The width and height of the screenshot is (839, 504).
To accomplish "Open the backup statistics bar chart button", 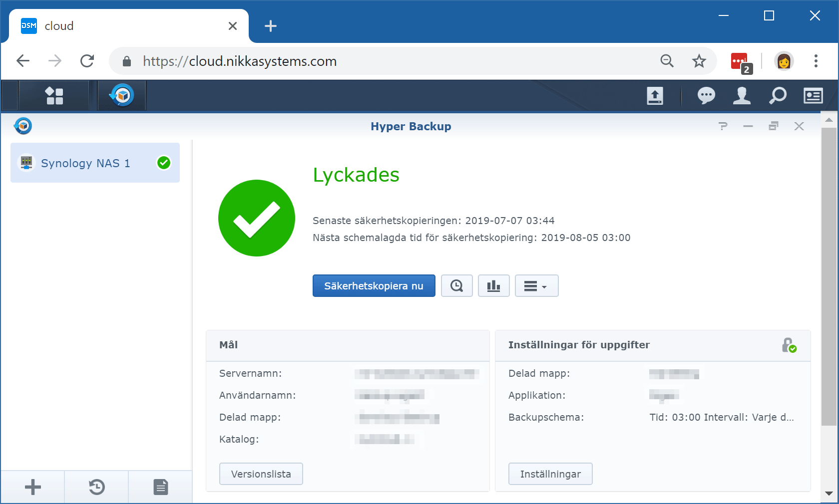I will tap(493, 286).
